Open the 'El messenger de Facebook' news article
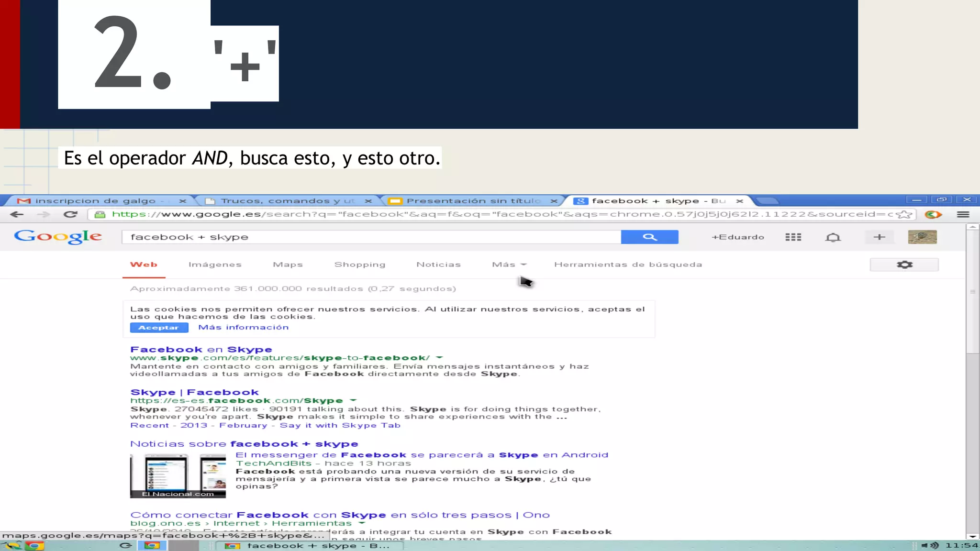The width and height of the screenshot is (980, 551). [422, 455]
